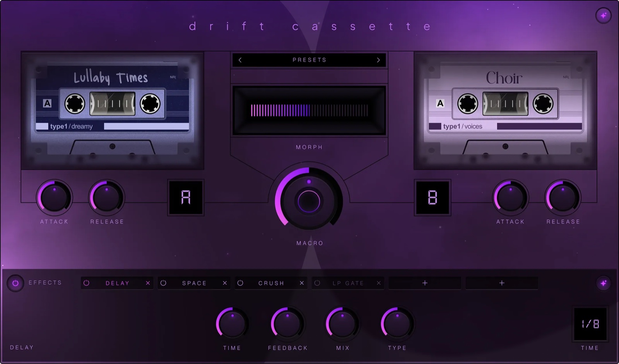Toggle the SPACE effect power switch

(163, 283)
